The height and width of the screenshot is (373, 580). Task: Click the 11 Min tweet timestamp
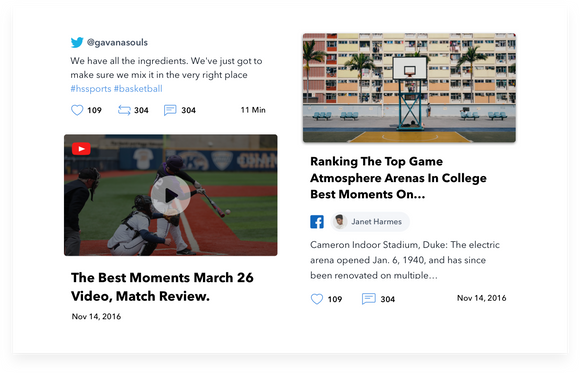(x=253, y=110)
